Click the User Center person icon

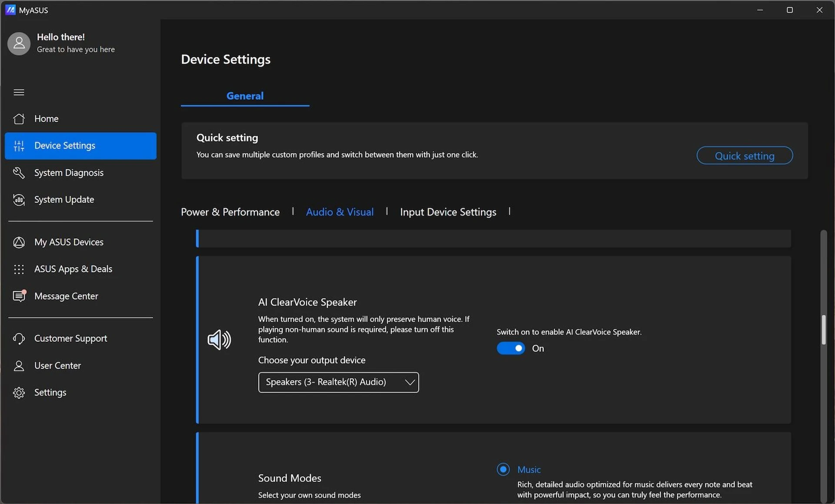pyautogui.click(x=19, y=366)
